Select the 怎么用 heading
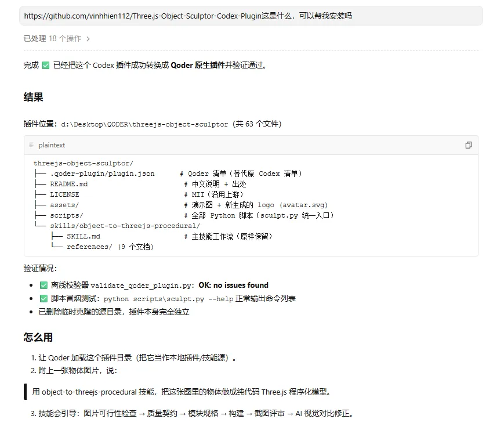This screenshot has width=504, height=430. click(x=38, y=337)
